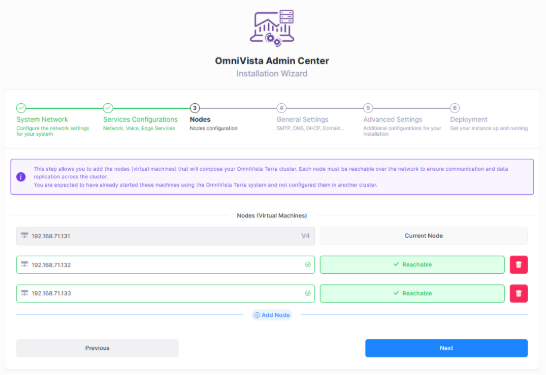This screenshot has width=546, height=375.
Task: Click the OmniVista Admin Center logo
Action: click(272, 28)
